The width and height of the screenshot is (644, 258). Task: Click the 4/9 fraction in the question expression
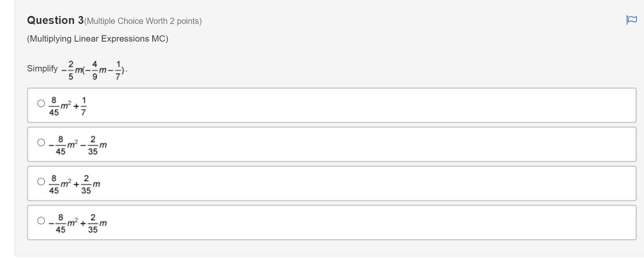point(95,70)
